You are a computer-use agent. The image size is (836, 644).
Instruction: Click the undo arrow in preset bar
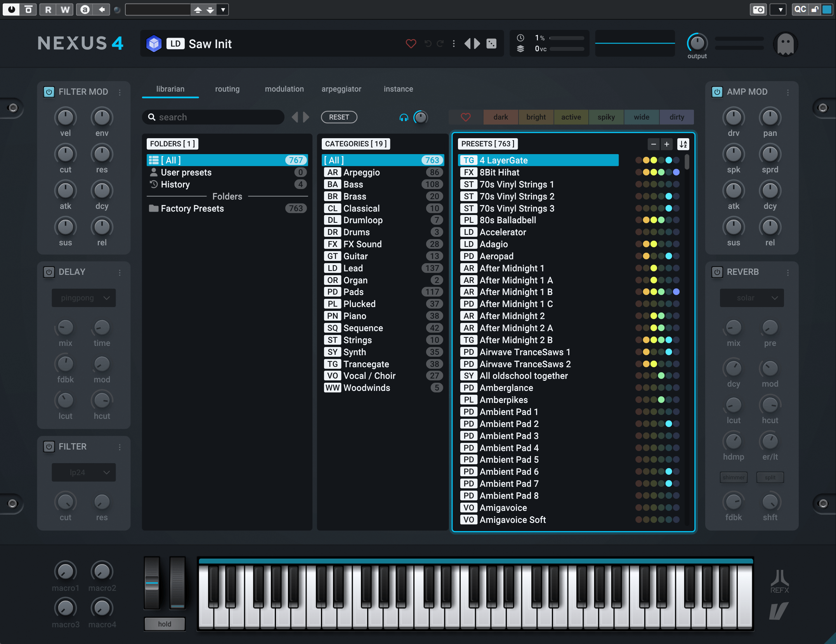[428, 43]
